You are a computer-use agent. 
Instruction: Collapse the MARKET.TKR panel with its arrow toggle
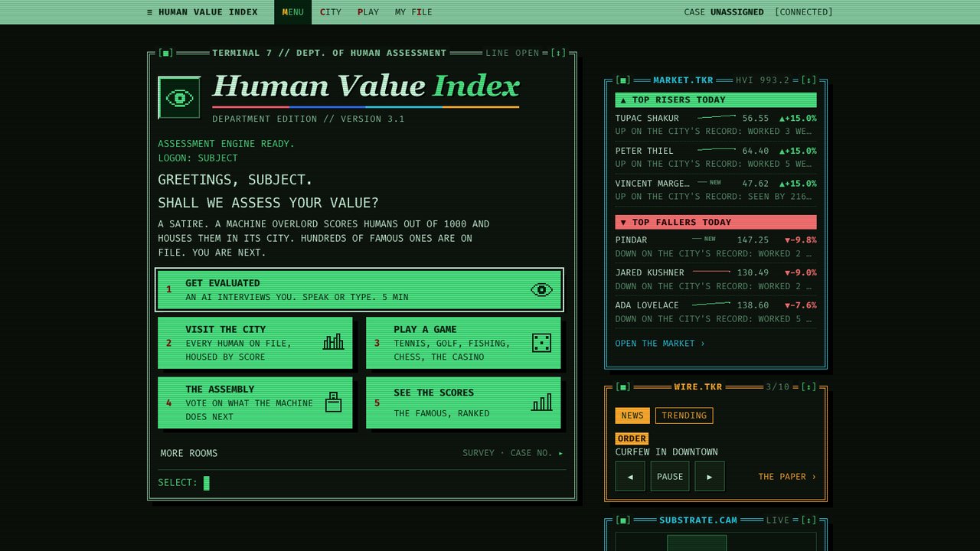pos(809,80)
